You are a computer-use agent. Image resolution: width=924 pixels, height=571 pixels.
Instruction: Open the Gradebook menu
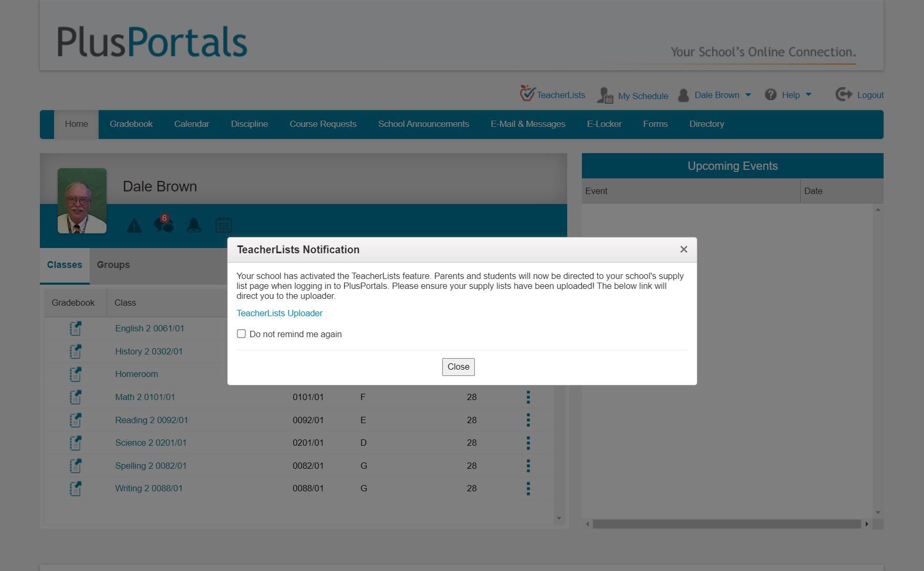tap(131, 124)
